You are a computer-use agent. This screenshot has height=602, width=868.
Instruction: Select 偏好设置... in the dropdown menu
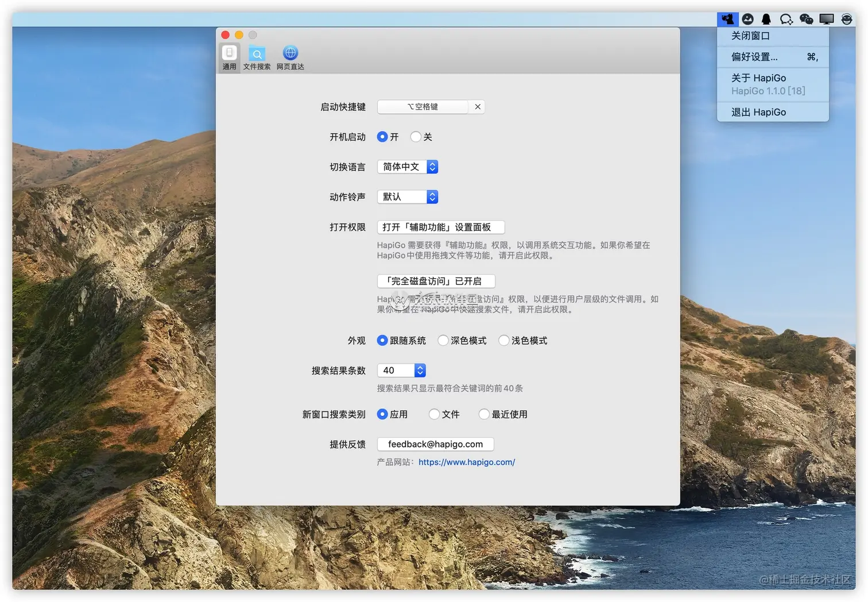773,57
